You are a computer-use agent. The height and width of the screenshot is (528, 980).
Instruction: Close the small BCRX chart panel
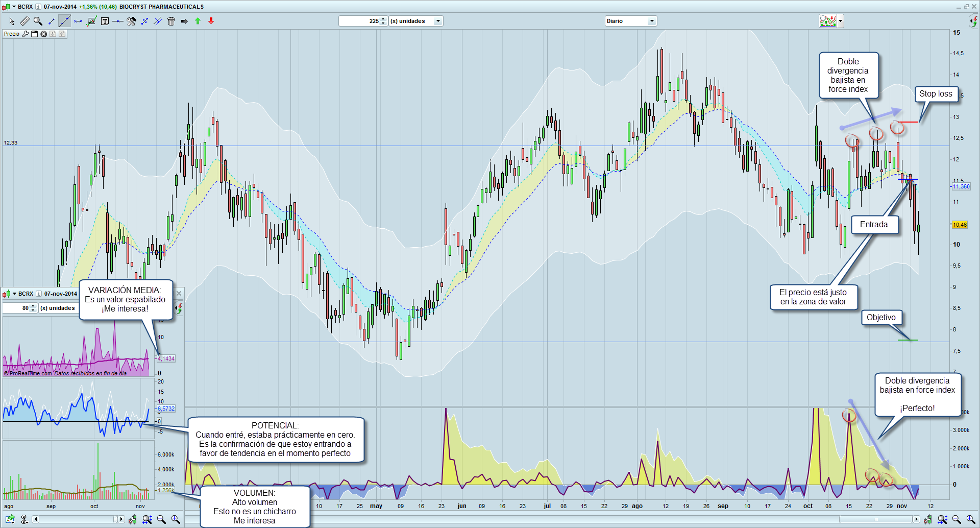click(x=179, y=293)
